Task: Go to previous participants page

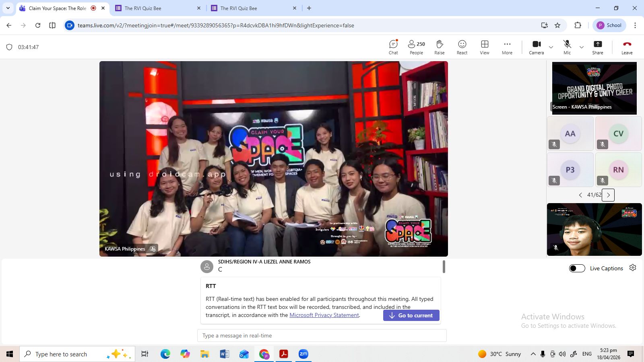Action: click(x=580, y=195)
